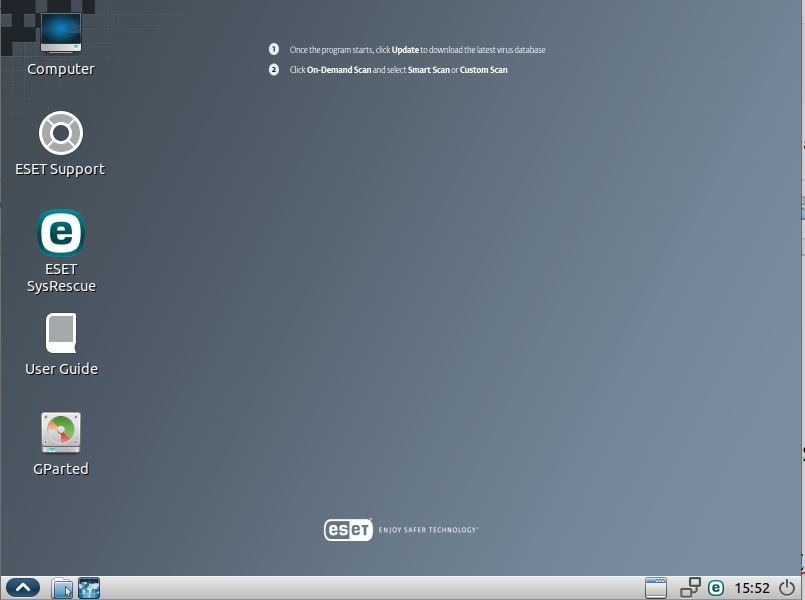The image size is (805, 600).
Task: Open the network connections tray icon
Action: 690,588
